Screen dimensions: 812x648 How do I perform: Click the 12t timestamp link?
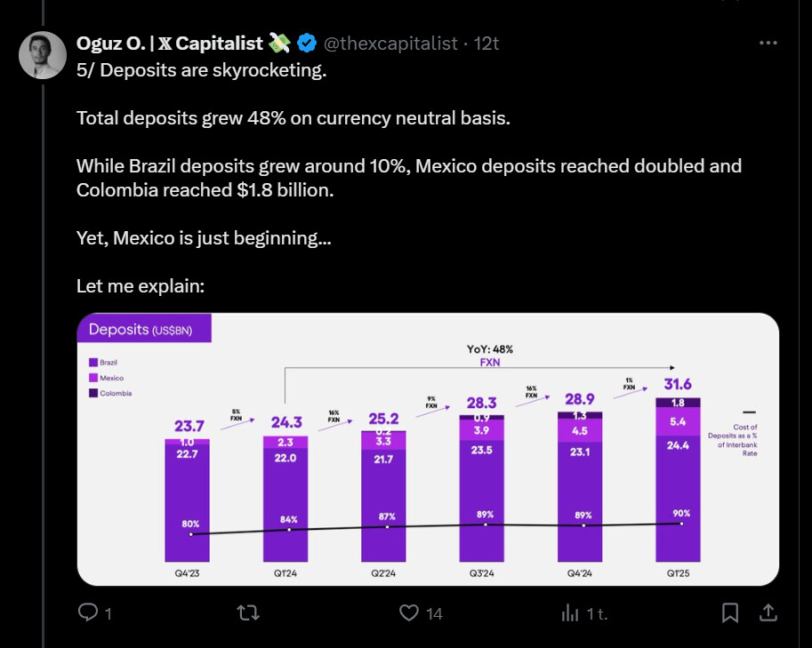(486, 43)
